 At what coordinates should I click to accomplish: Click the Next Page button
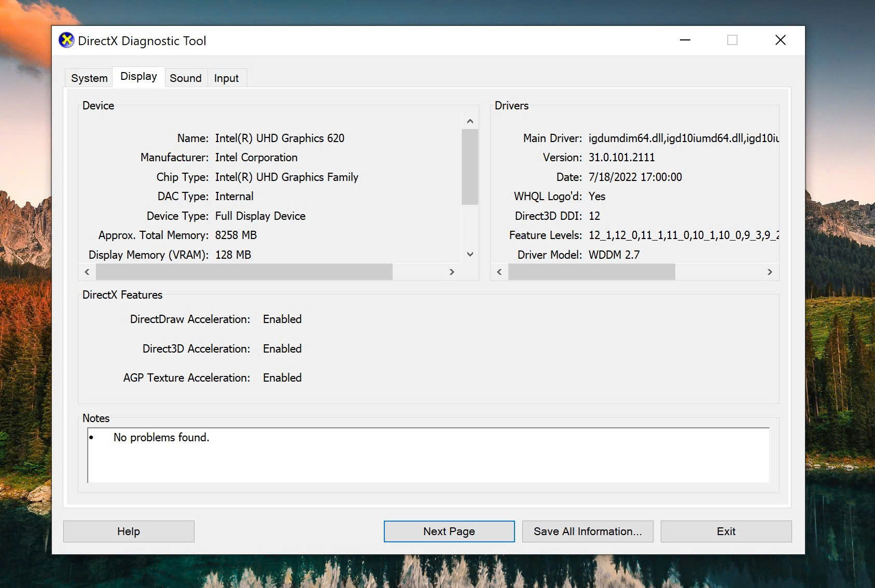tap(449, 531)
